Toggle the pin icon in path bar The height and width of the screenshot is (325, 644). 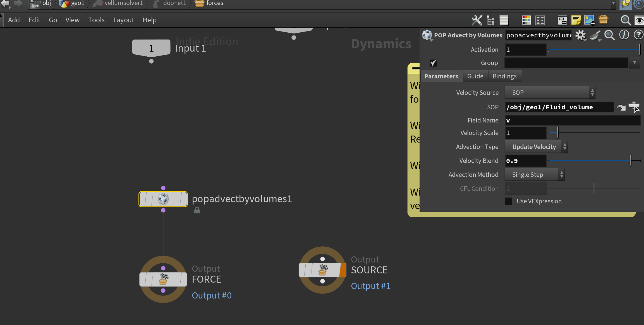pyautogui.click(x=626, y=4)
